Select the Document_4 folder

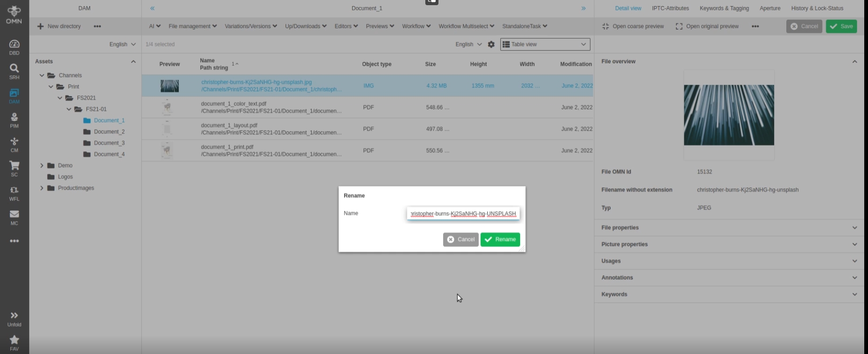[104, 154]
